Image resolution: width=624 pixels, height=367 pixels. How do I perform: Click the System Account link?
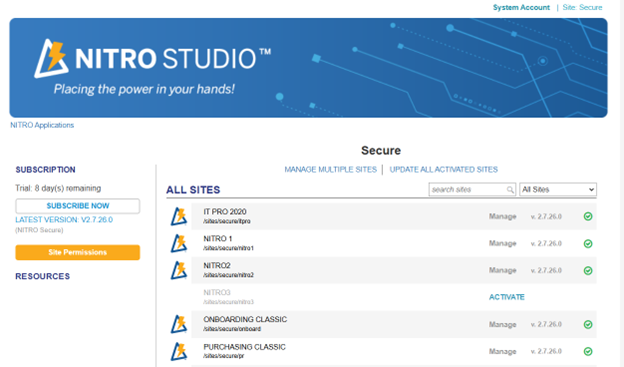[521, 8]
